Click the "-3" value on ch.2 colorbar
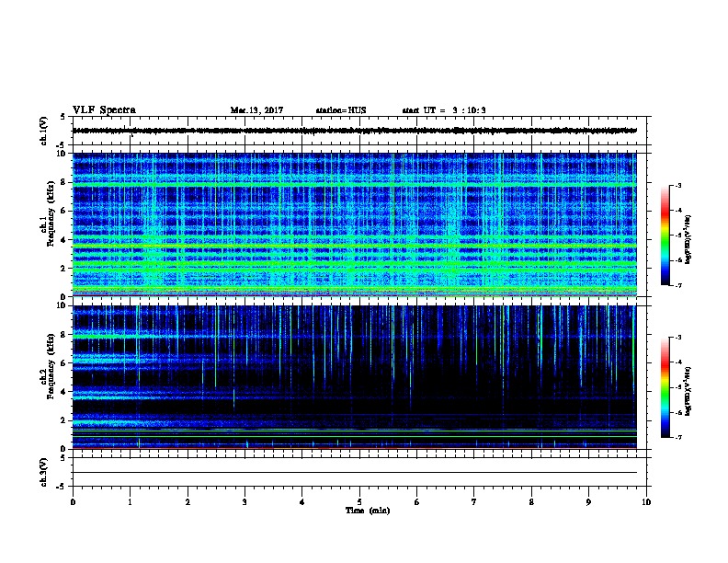 [x=678, y=338]
